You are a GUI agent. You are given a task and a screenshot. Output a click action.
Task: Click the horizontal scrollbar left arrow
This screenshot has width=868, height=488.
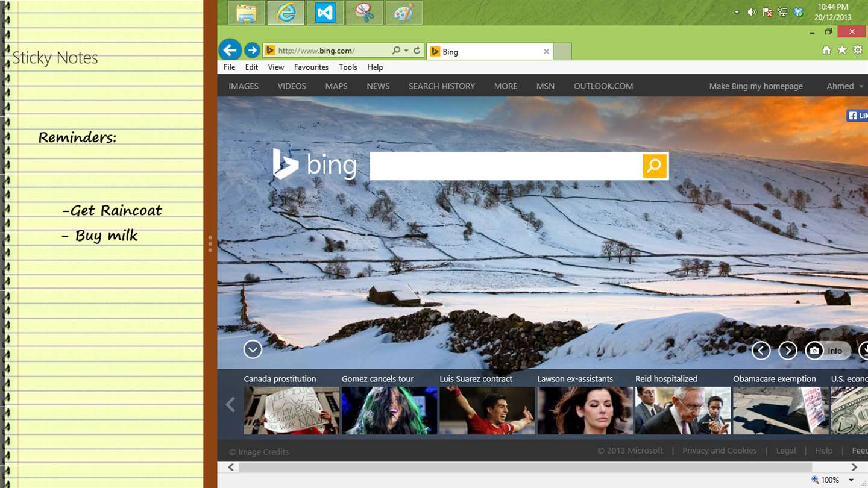click(x=231, y=467)
